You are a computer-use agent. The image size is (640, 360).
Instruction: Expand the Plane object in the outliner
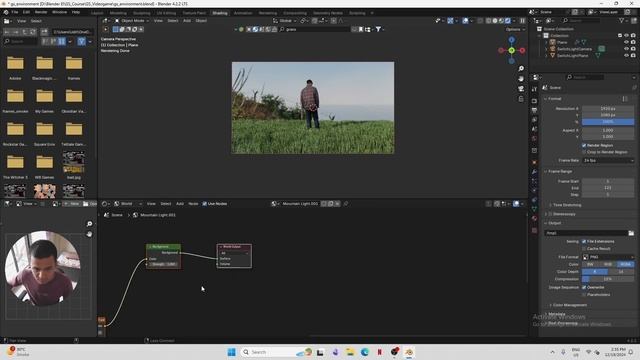[x=546, y=42]
